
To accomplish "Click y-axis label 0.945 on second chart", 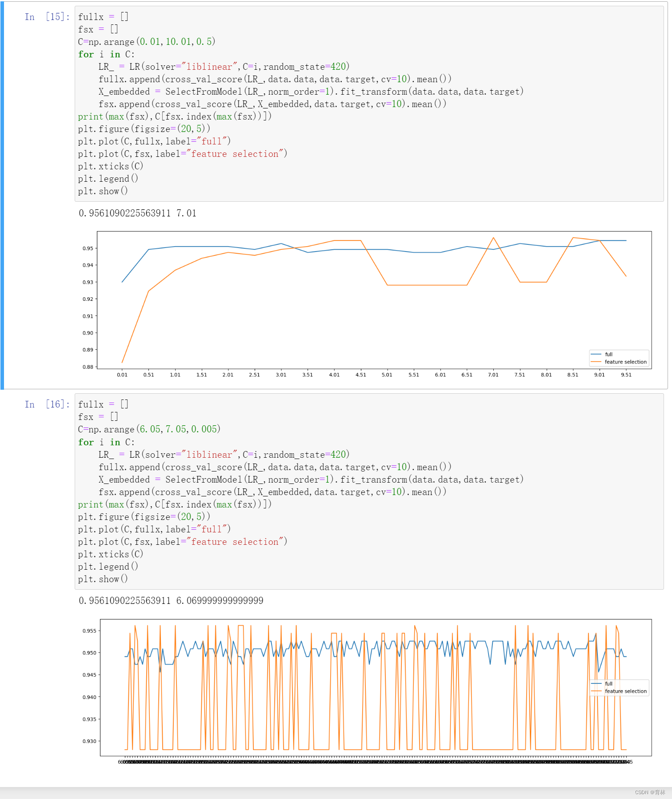I will pos(89,675).
